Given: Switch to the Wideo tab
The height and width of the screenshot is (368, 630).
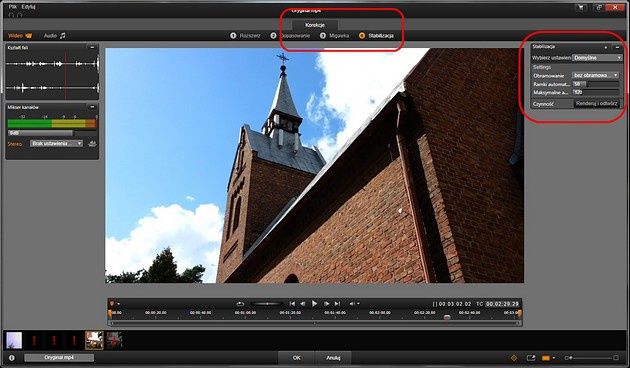Looking at the screenshot, I should point(20,36).
